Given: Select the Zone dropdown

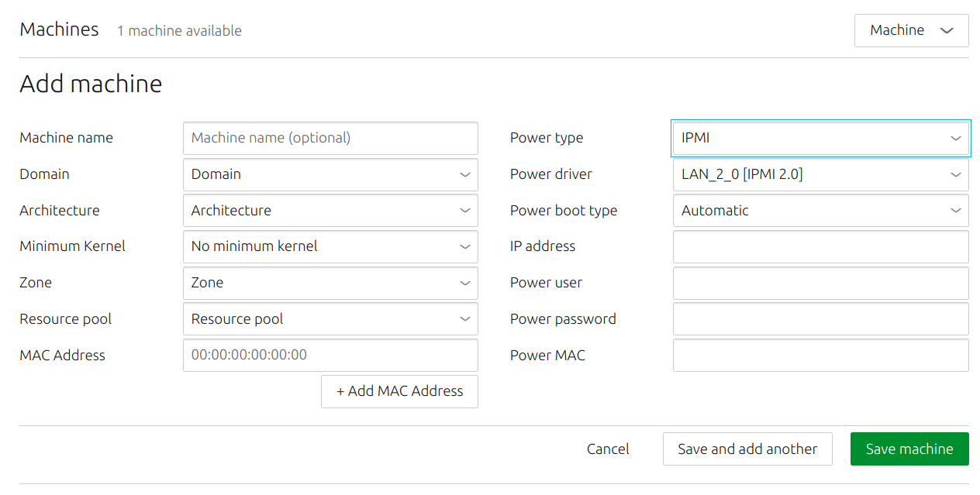Looking at the screenshot, I should [x=330, y=283].
